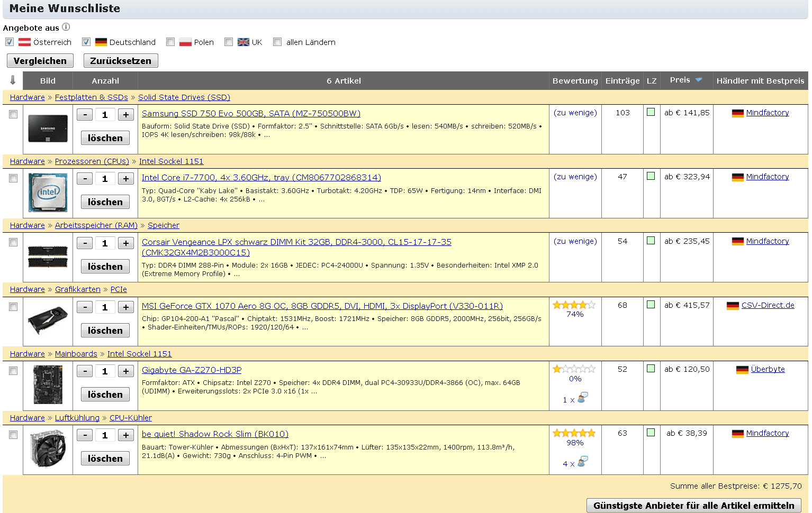This screenshot has height=513, width=812.
Task: Decrease quantity of Samsung SSD with minus
Action: 85,114
